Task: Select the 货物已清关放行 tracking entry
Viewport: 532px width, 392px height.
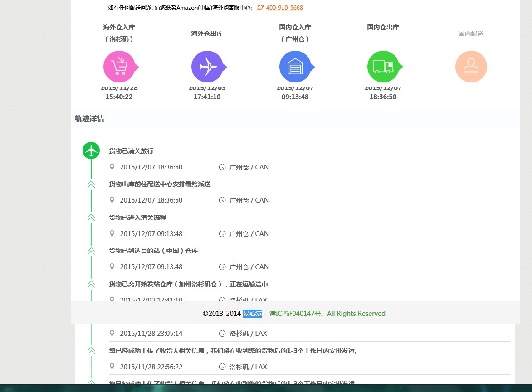Action: [x=132, y=151]
